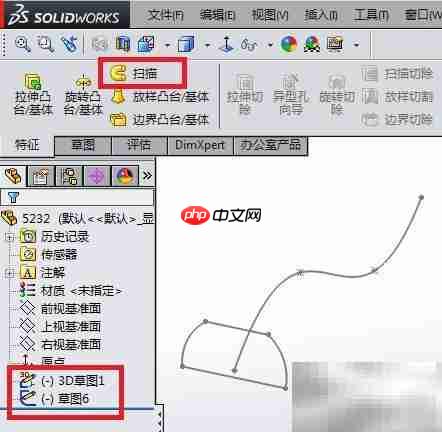
Task: Click the feature tree filter funnel field
Action: pos(77,197)
